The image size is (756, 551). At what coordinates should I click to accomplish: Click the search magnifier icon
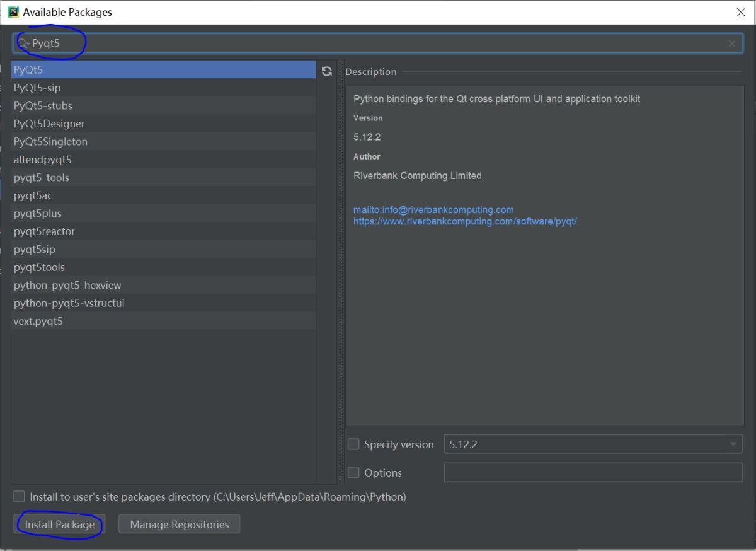click(23, 43)
